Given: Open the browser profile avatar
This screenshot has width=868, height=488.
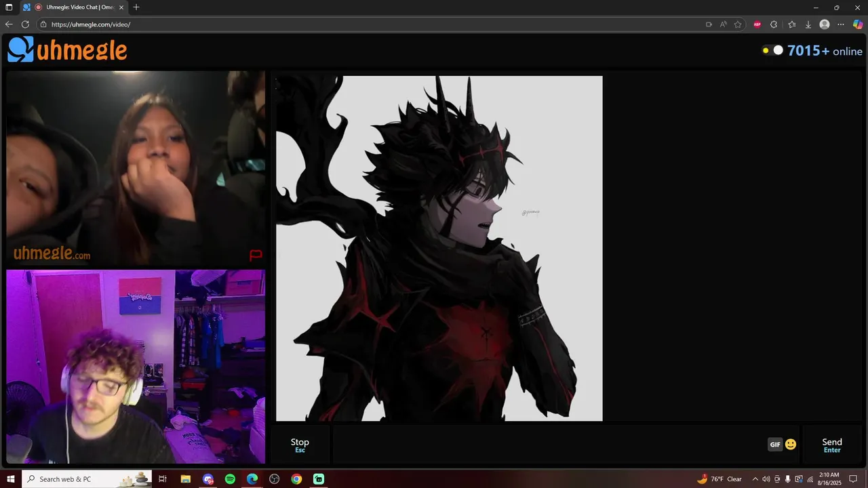Looking at the screenshot, I should [x=825, y=24].
